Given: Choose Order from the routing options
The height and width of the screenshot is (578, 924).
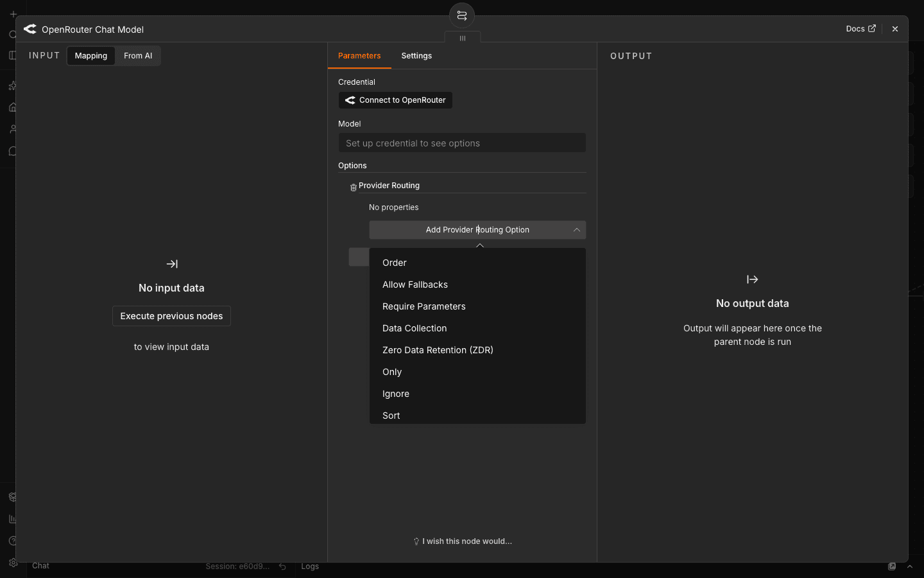Looking at the screenshot, I should click(x=477, y=263).
